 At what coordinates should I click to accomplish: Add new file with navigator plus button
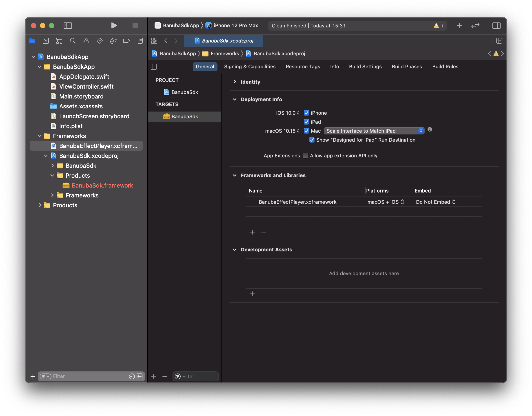point(33,376)
